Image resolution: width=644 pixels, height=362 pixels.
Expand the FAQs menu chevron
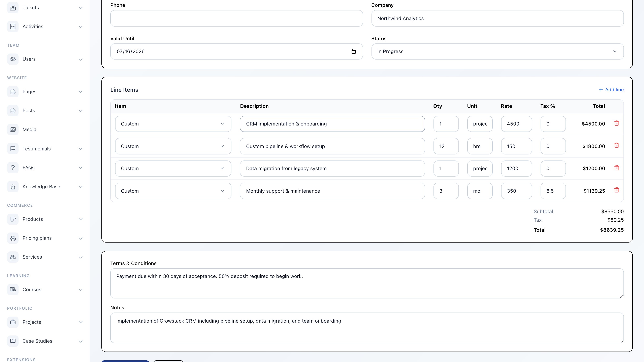tap(80, 168)
